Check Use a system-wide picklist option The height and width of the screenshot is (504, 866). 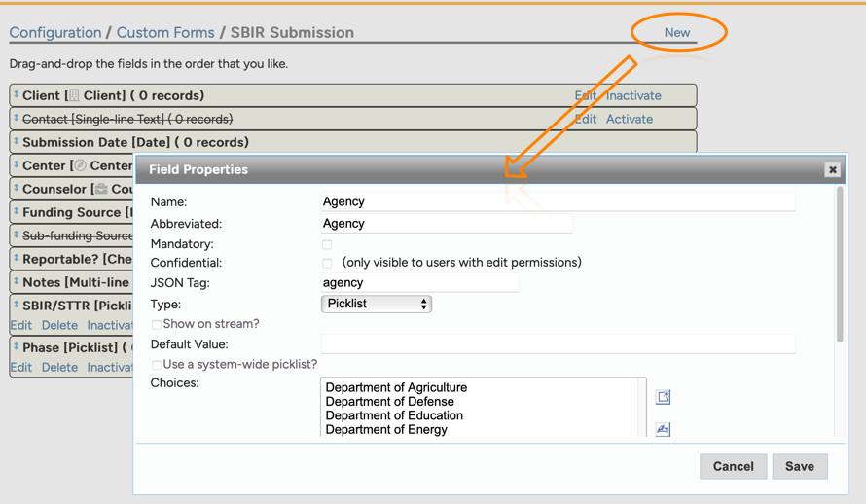(157, 365)
